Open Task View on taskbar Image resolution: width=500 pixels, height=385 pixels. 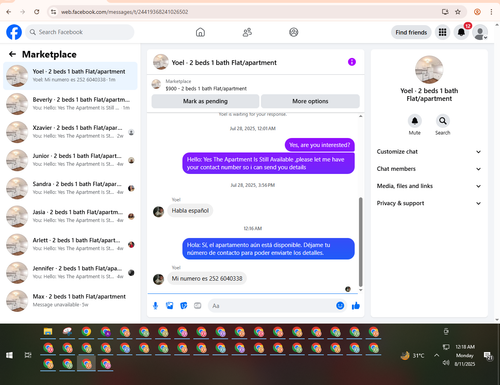[28, 355]
